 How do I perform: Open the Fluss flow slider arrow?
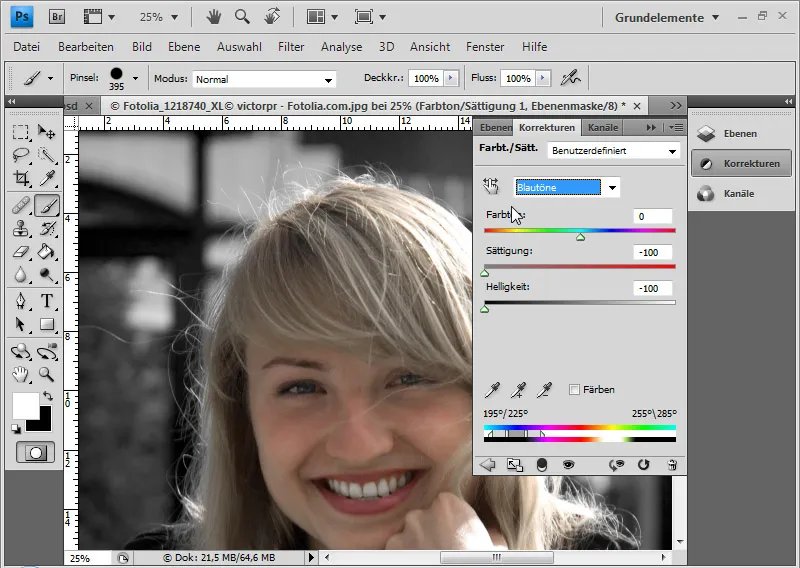[543, 78]
